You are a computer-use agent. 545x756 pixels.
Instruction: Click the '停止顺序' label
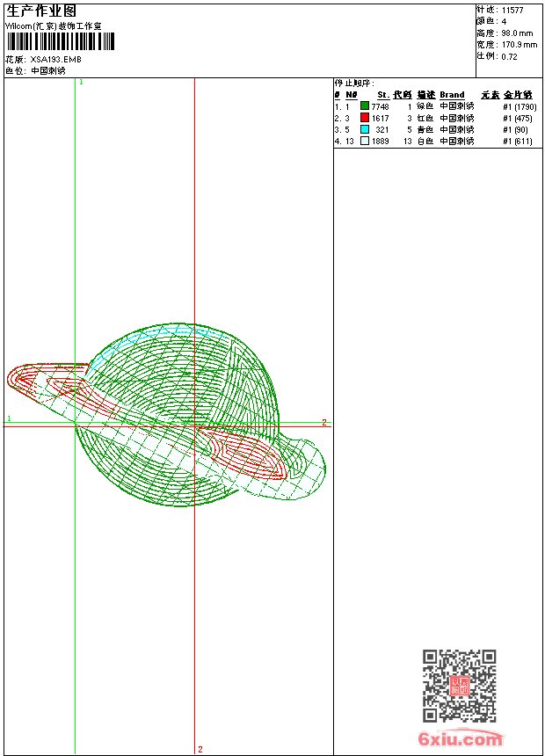(354, 83)
